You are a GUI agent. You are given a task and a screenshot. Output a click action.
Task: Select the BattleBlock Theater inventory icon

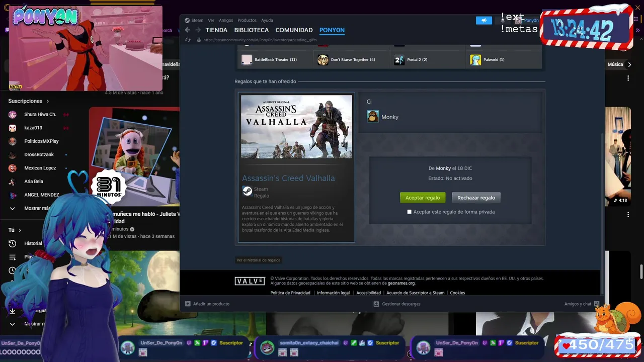point(247,60)
